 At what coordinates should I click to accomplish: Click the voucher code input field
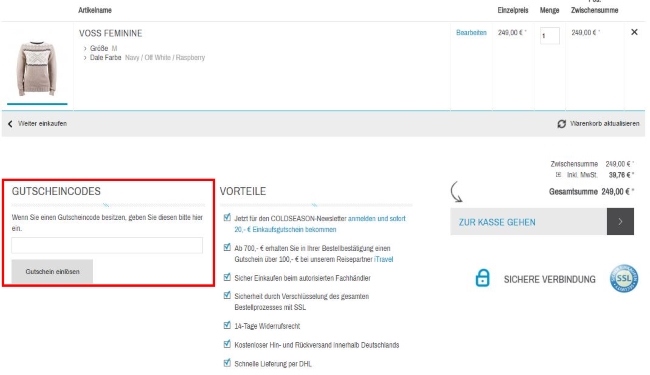click(x=107, y=245)
